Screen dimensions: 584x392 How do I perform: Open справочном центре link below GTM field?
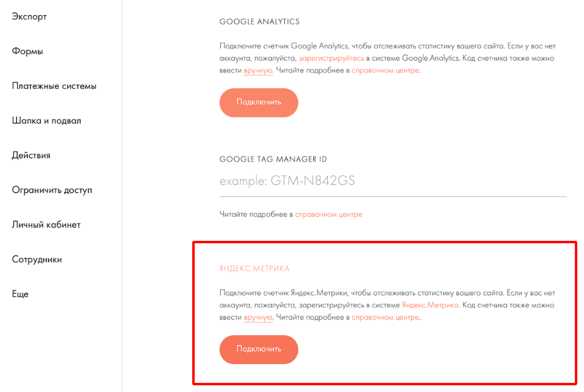[x=328, y=215]
